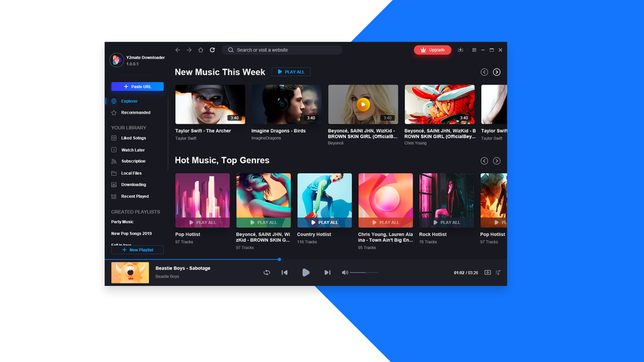Adjust the volume slider

364,273
